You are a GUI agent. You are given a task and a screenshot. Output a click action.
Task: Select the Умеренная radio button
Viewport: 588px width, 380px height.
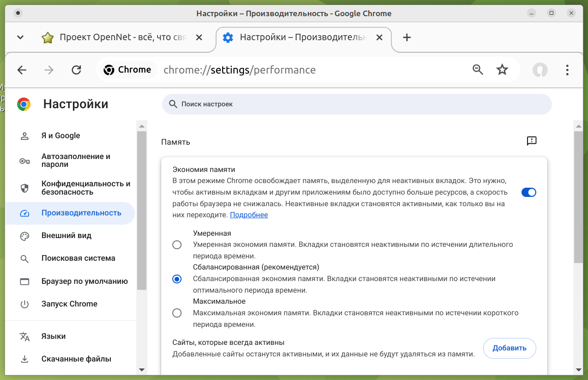pyautogui.click(x=177, y=245)
